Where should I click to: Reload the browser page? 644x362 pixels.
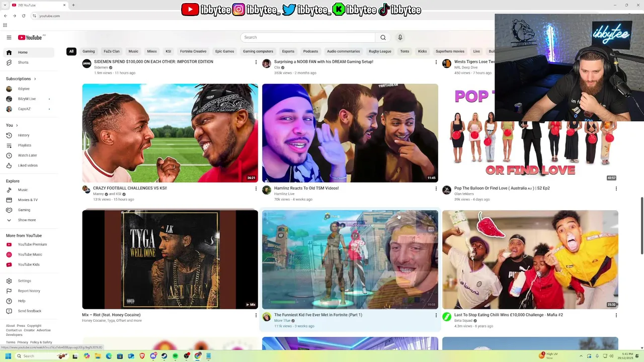(23, 16)
